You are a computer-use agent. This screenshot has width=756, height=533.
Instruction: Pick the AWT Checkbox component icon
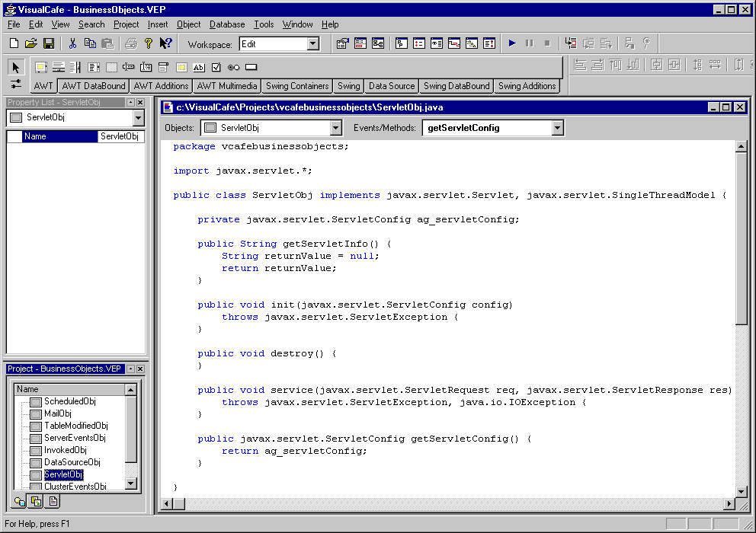tap(216, 67)
